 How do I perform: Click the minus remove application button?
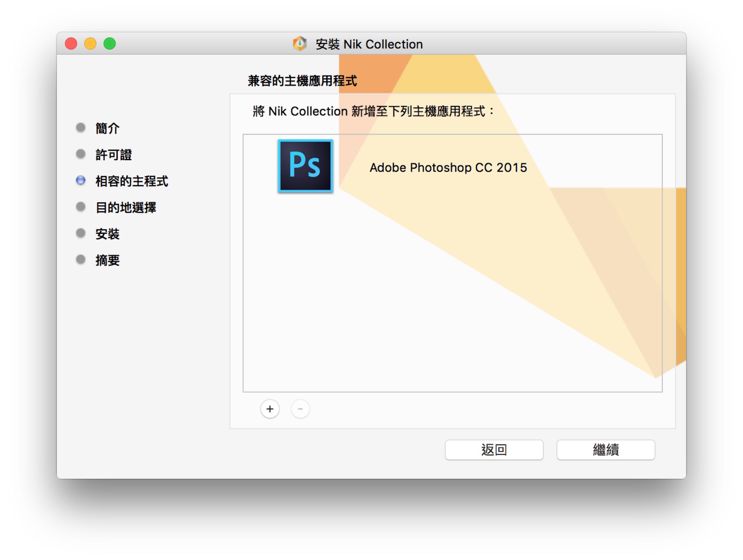300,409
